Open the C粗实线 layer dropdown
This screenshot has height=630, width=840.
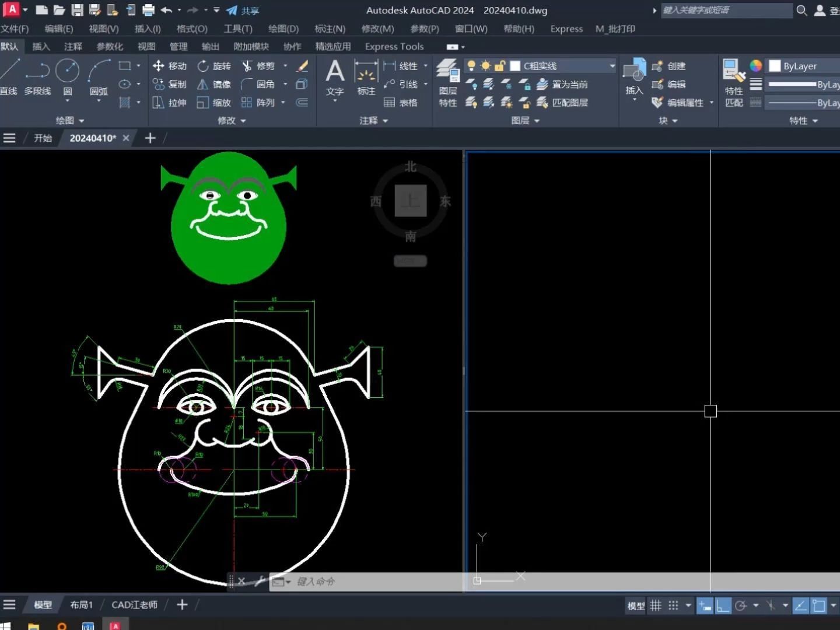[x=612, y=66]
